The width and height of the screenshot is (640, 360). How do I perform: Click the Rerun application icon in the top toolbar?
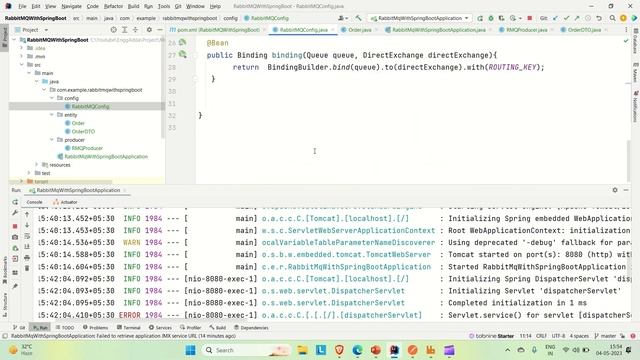point(480,18)
